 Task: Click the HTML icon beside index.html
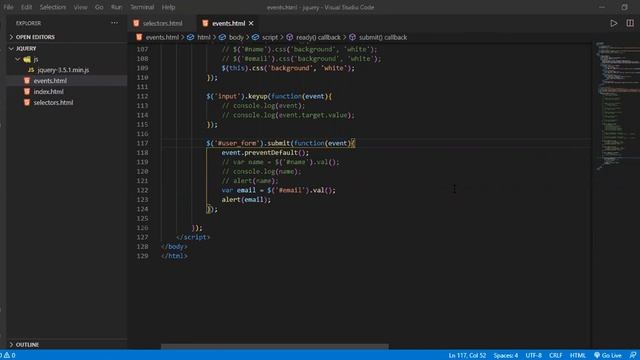[x=27, y=91]
